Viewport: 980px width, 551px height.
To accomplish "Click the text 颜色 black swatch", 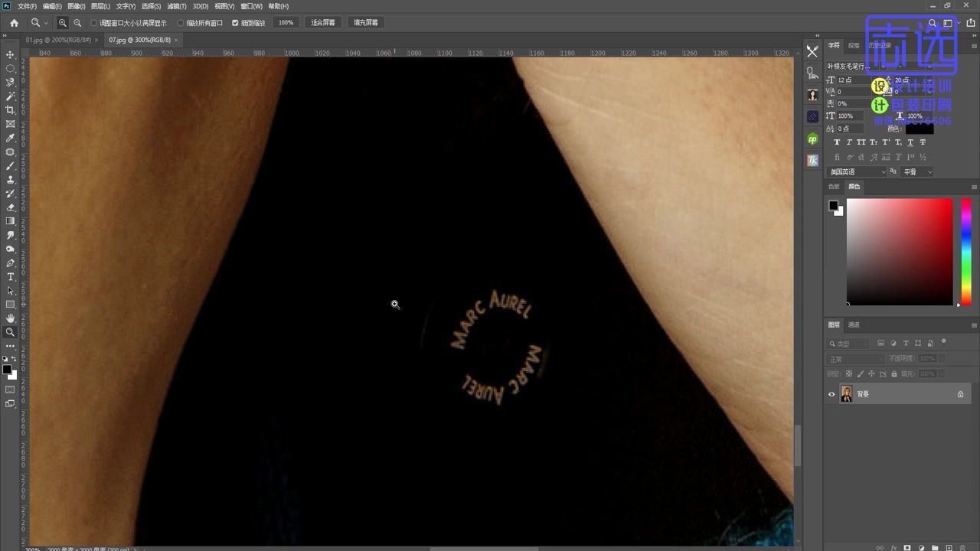I will (920, 129).
